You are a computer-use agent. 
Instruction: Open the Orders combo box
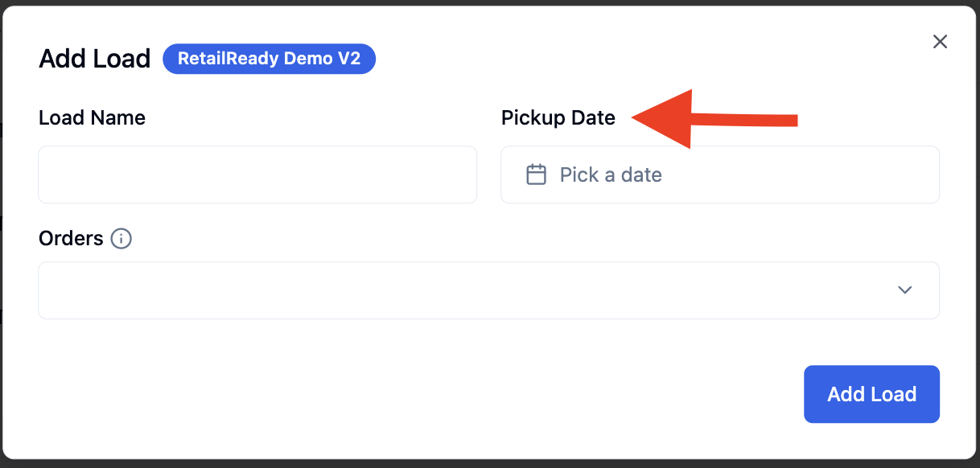click(488, 290)
